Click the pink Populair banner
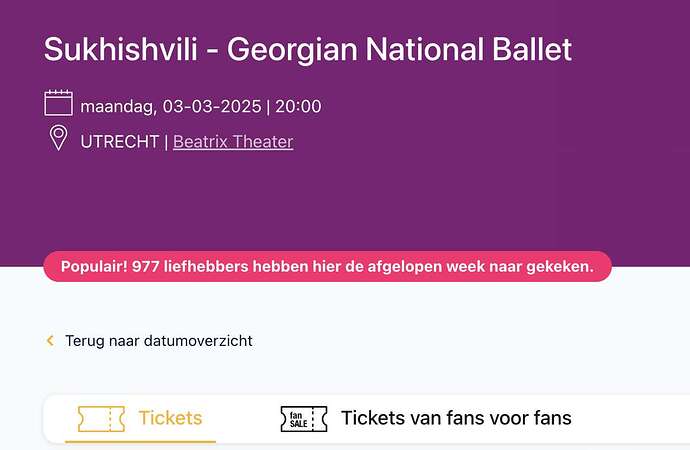 pyautogui.click(x=327, y=267)
